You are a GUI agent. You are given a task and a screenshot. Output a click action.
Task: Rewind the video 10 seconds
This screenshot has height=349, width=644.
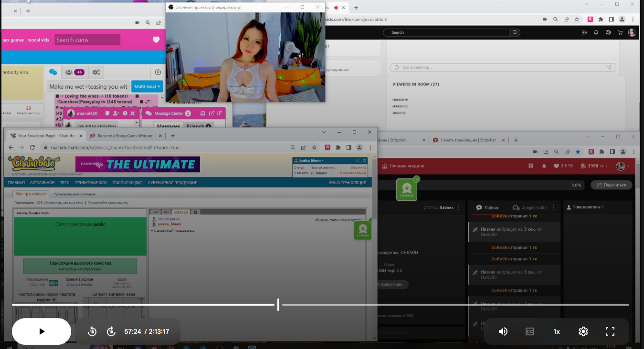[92, 331]
